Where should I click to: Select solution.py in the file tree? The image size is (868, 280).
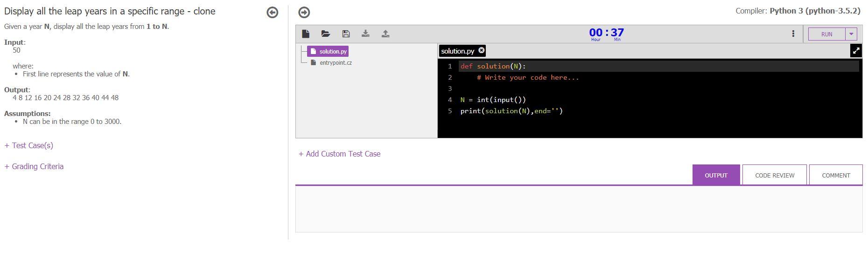(x=328, y=51)
